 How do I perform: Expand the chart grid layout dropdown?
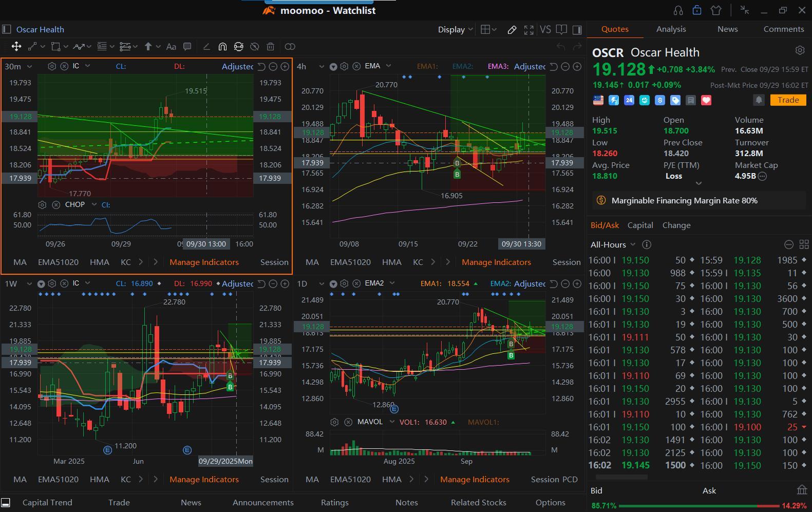(x=488, y=30)
